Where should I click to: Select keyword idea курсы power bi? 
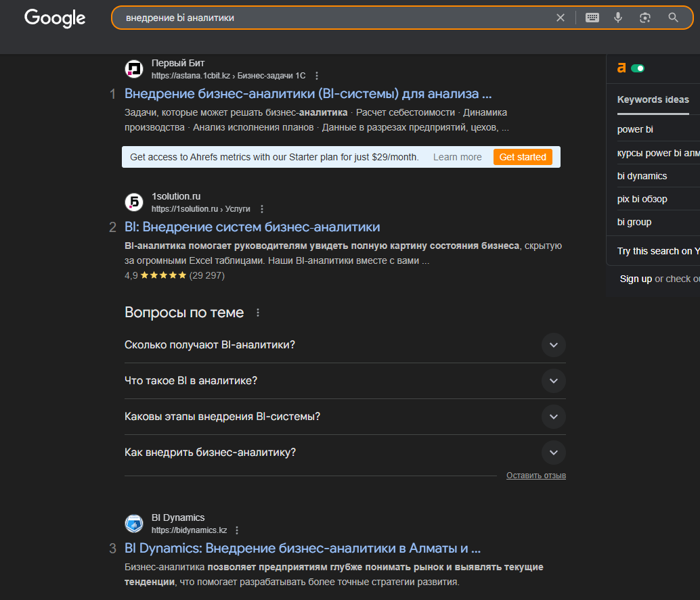(x=659, y=153)
